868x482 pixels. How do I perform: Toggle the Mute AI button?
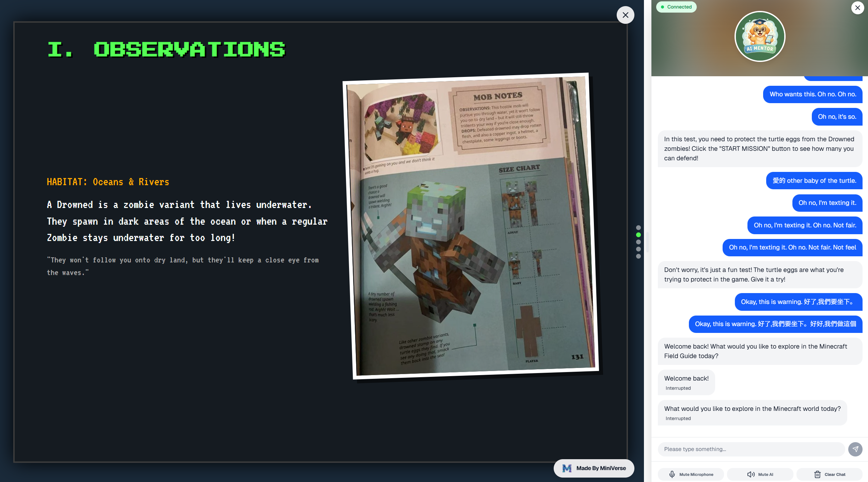[760, 474]
